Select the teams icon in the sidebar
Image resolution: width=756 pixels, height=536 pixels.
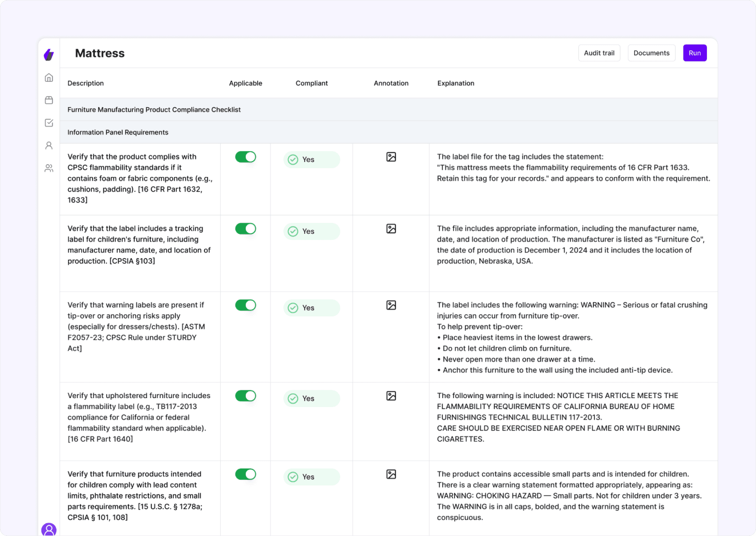click(x=49, y=168)
